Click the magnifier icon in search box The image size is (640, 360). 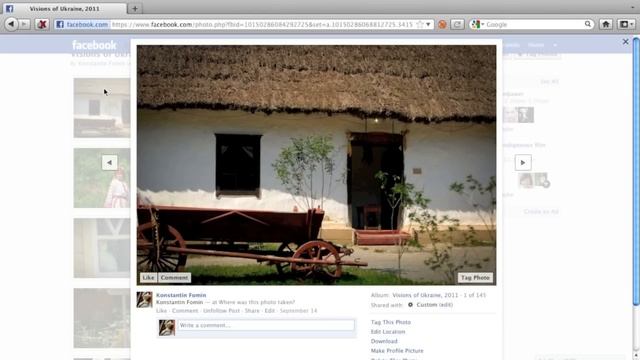[588, 24]
